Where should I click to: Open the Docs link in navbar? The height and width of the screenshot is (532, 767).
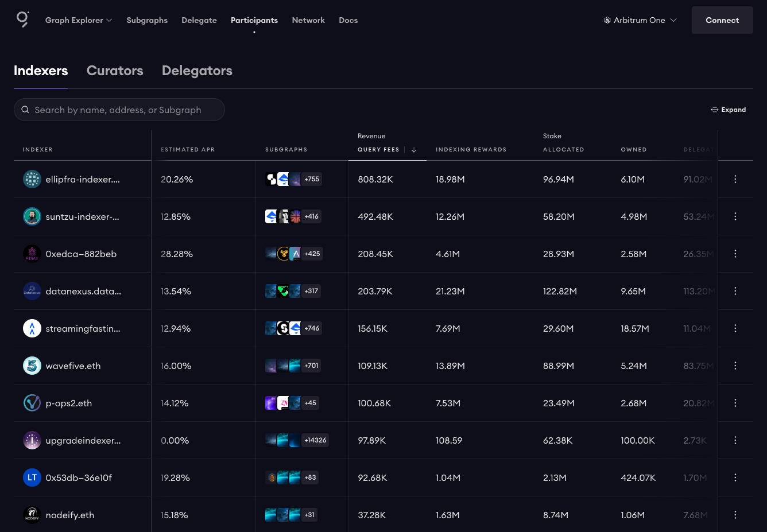(348, 20)
